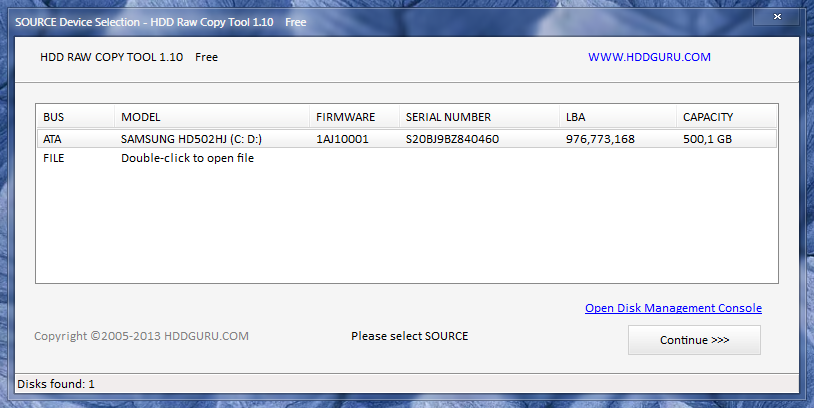Click the Continue >>> button

click(x=694, y=340)
